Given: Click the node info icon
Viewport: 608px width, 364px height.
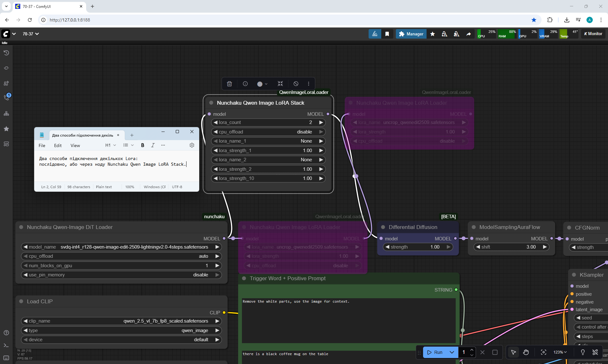Looking at the screenshot, I should pyautogui.click(x=245, y=84).
